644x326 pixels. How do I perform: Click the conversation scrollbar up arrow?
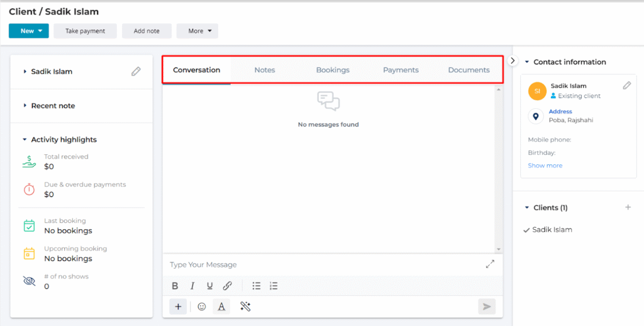tap(499, 89)
